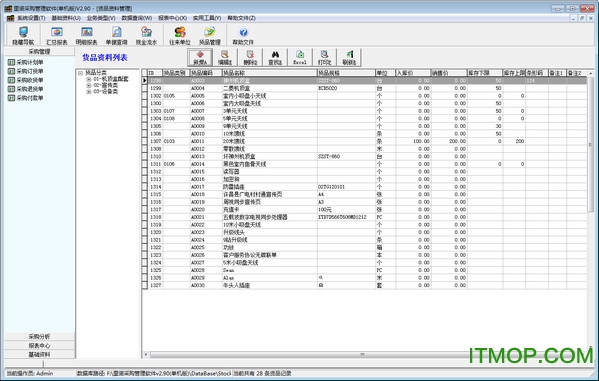Expand the 02-宣传类 tree node

pyautogui.click(x=89, y=85)
